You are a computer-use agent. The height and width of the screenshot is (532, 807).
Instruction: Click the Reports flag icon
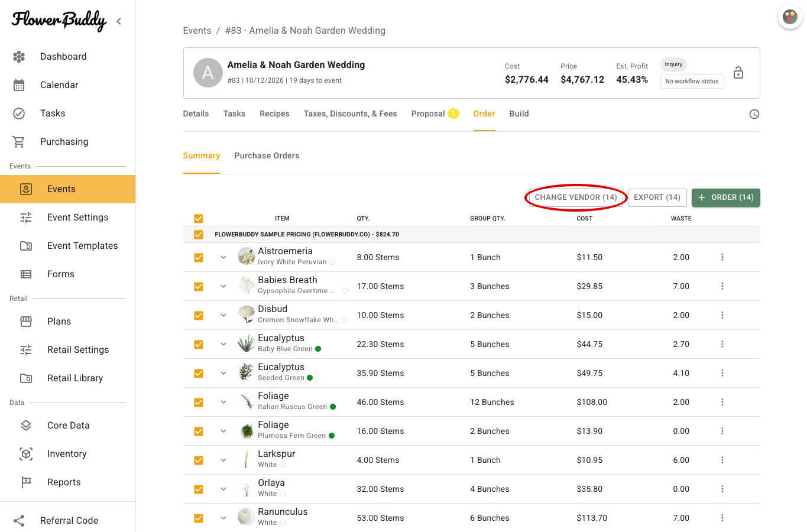26,482
